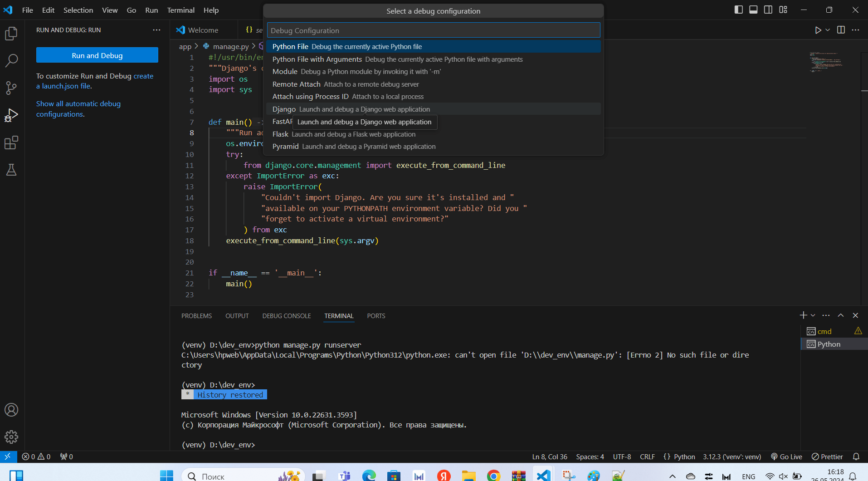Click the blue Run and Debug button
The width and height of the screenshot is (868, 481).
click(97, 55)
